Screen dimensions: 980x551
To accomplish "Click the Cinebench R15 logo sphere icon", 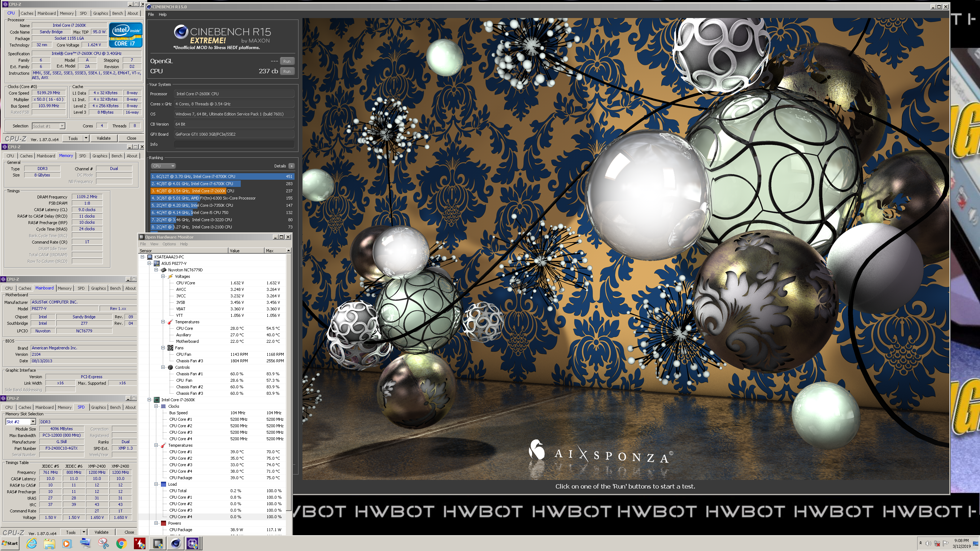I will pos(181,32).
